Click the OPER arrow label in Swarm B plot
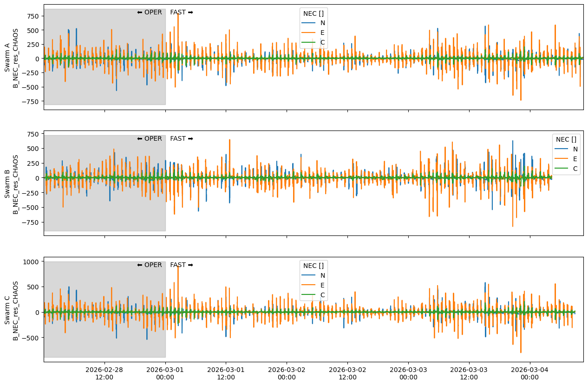Viewport: 588px width, 385px height. (150, 139)
